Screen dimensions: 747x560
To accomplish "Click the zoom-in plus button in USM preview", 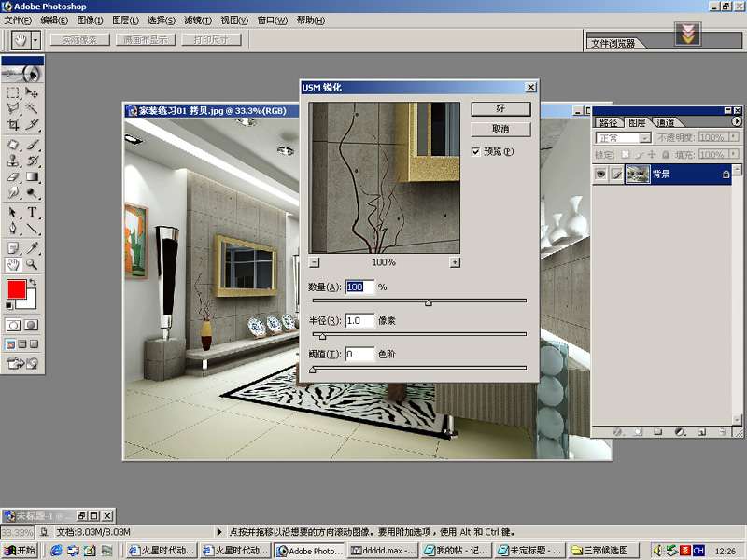I will click(455, 262).
